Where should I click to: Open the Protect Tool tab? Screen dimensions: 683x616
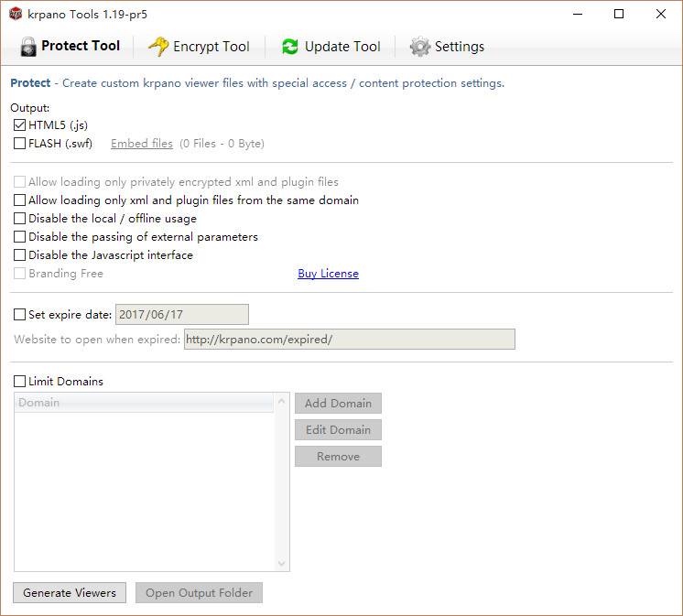click(x=70, y=46)
